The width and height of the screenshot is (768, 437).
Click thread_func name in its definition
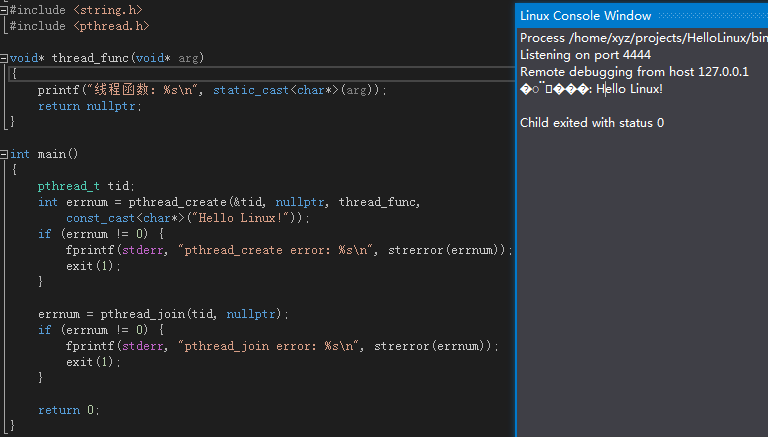[90, 58]
